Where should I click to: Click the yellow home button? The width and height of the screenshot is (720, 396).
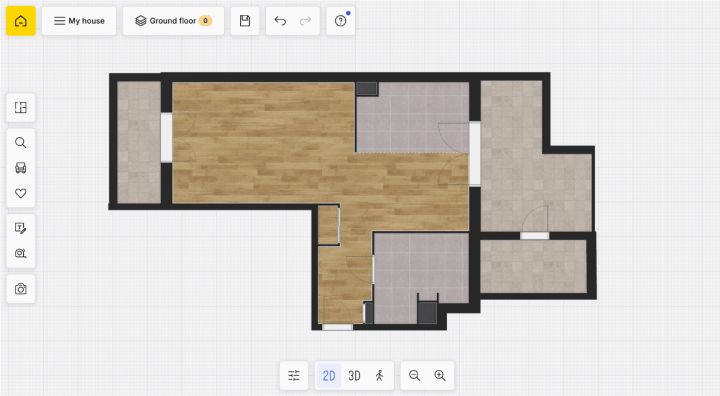(21, 21)
